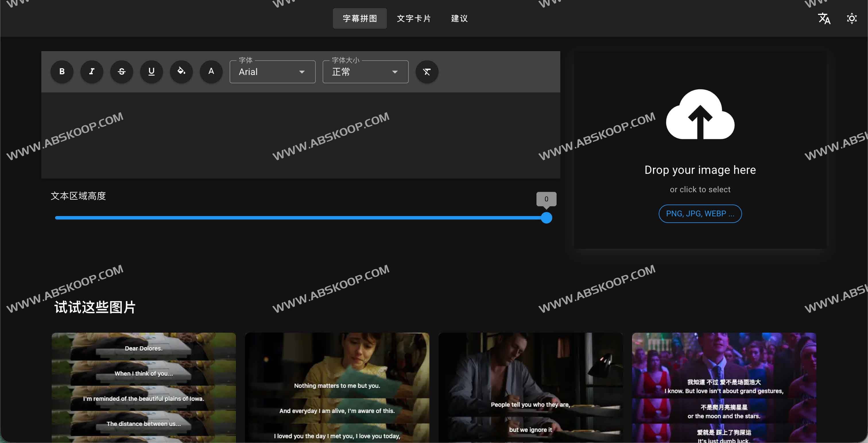868x443 pixels.
Task: Click the PNG, JPG, WEBP button
Action: (700, 214)
